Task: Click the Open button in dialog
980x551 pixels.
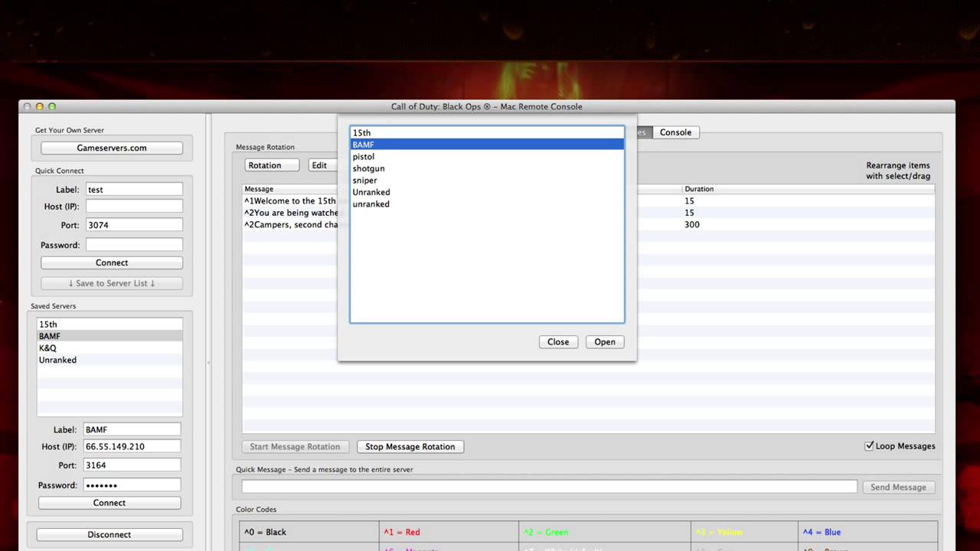Action: (x=604, y=342)
